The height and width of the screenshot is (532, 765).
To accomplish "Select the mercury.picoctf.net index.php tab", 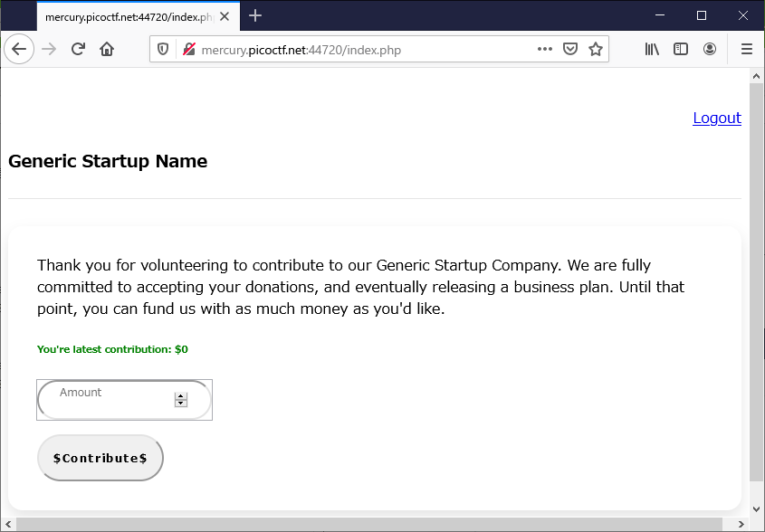I will 127,16.
